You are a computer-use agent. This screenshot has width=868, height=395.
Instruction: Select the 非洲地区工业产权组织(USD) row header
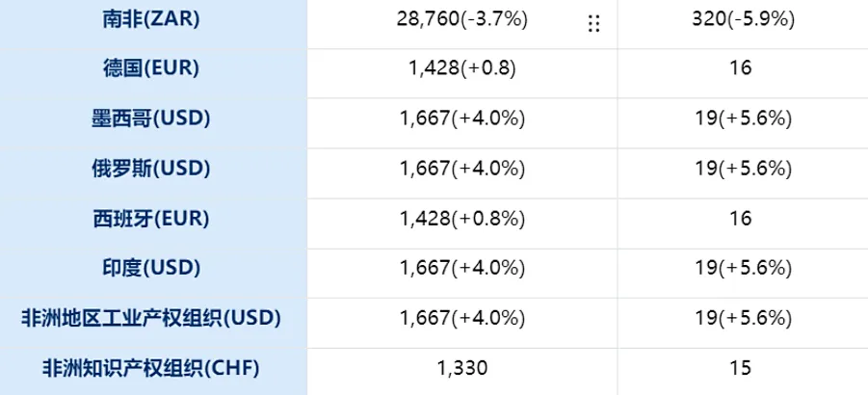pos(154,318)
